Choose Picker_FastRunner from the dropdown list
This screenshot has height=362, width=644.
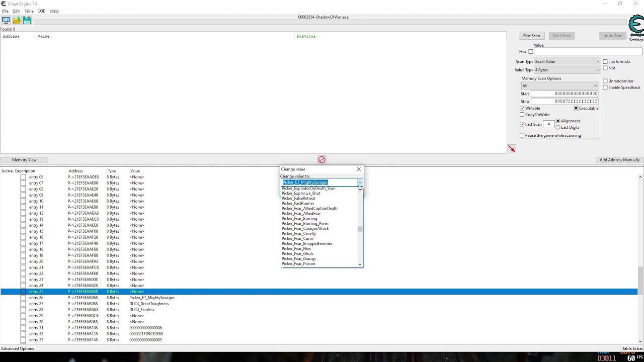tap(298, 204)
